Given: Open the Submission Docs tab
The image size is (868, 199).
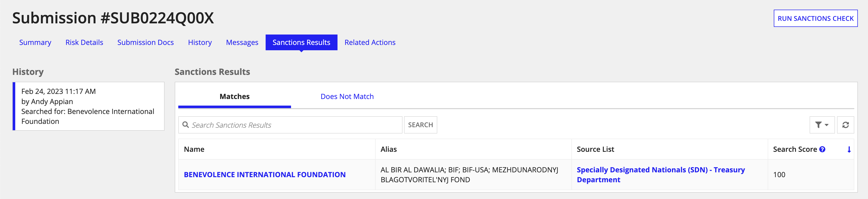Looking at the screenshot, I should coord(145,42).
